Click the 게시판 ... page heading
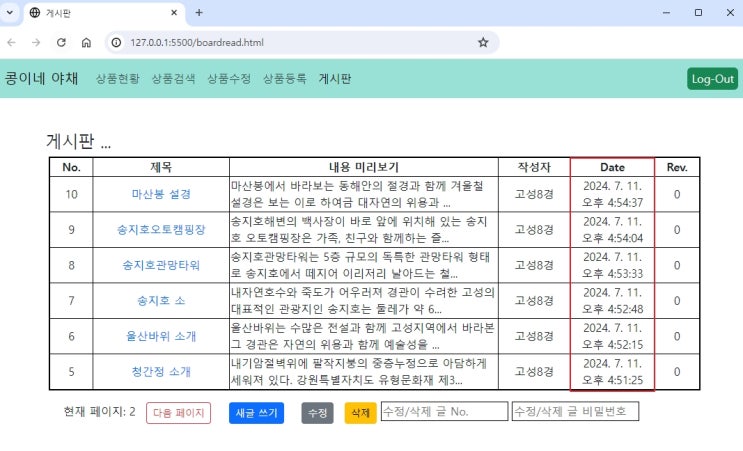743x451 pixels. (79, 141)
